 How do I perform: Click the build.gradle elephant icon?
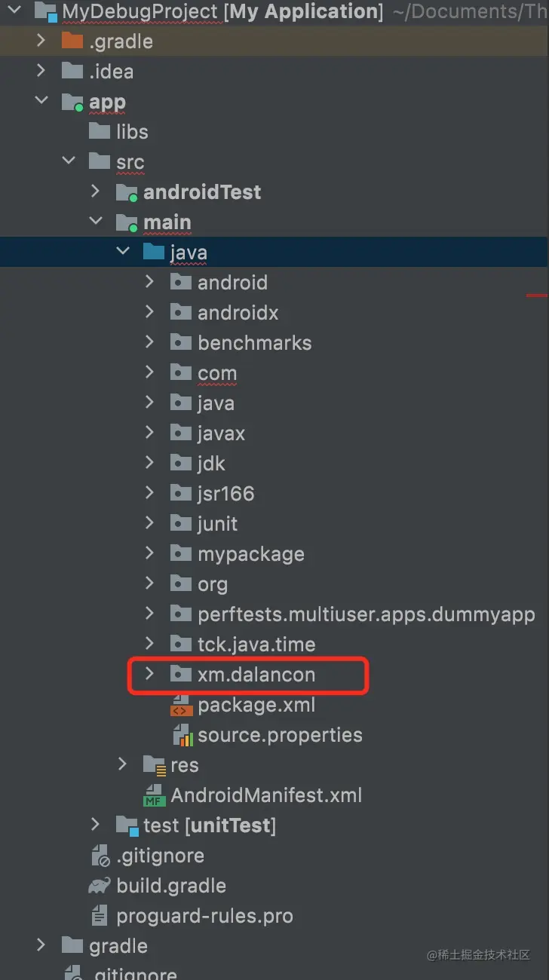pyautogui.click(x=100, y=886)
